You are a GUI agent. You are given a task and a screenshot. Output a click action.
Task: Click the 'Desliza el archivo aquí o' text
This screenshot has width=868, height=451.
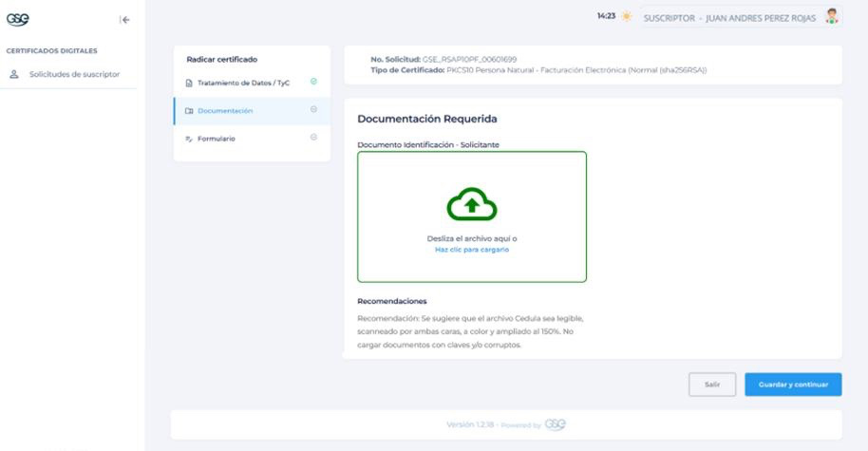click(x=472, y=238)
